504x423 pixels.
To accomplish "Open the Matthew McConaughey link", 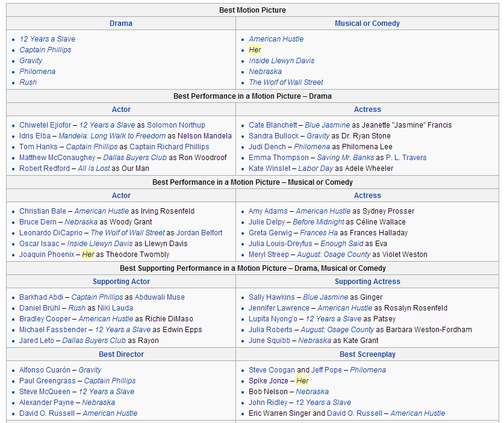I will (x=57, y=158).
